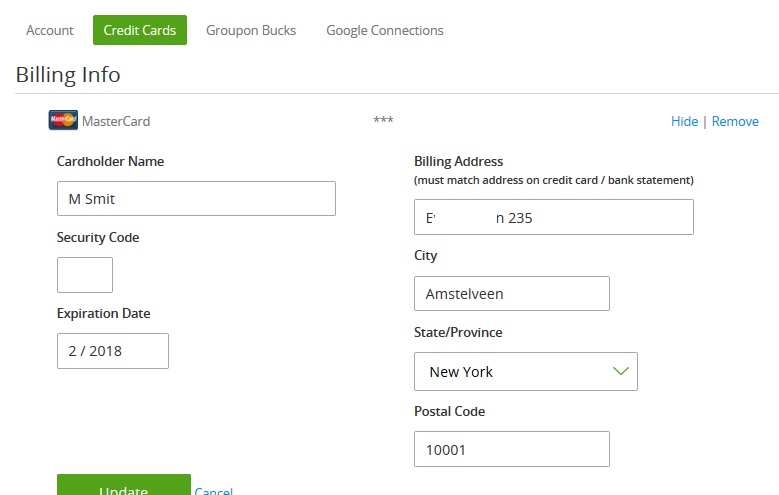Click the MasterCard logo icon
This screenshot has width=779, height=495.
click(x=63, y=121)
